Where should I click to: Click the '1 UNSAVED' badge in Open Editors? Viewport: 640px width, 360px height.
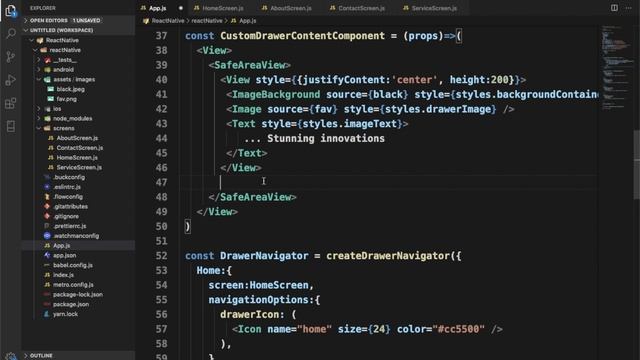(x=86, y=20)
